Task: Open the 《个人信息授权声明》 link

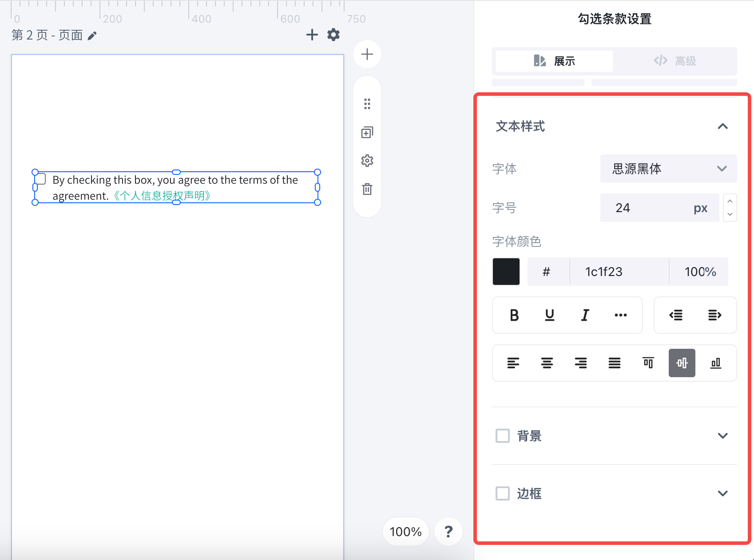Action: (162, 196)
